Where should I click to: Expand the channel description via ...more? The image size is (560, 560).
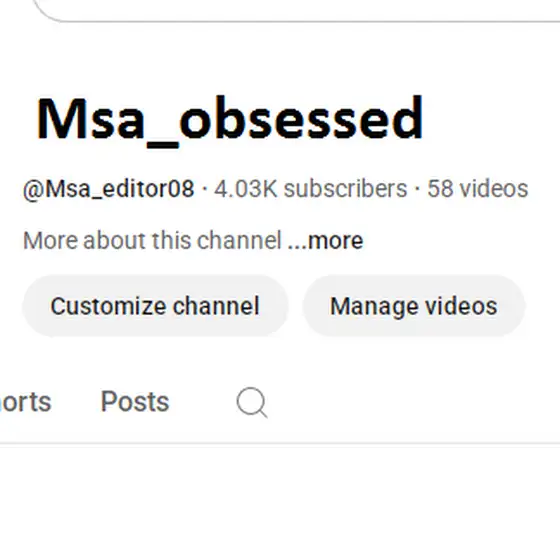click(x=326, y=240)
